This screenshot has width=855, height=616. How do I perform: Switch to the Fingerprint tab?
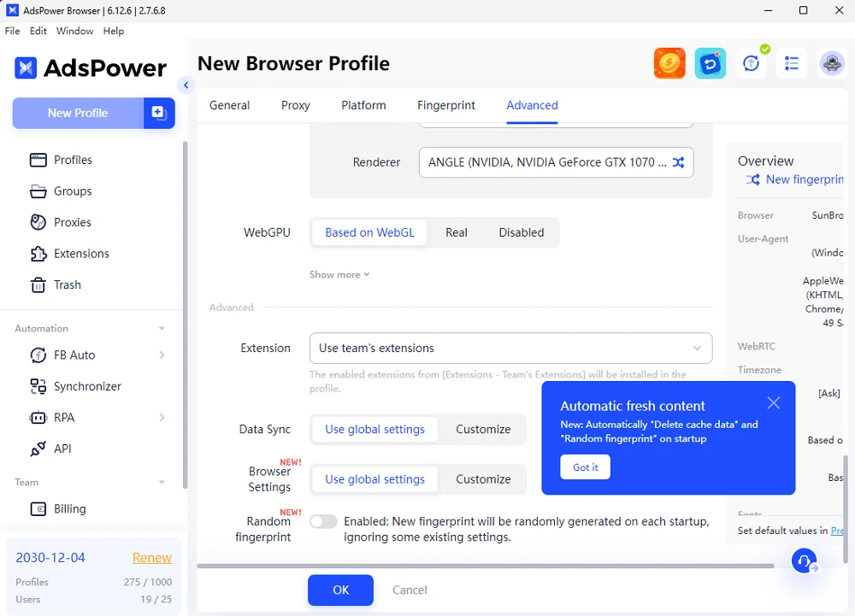446,105
